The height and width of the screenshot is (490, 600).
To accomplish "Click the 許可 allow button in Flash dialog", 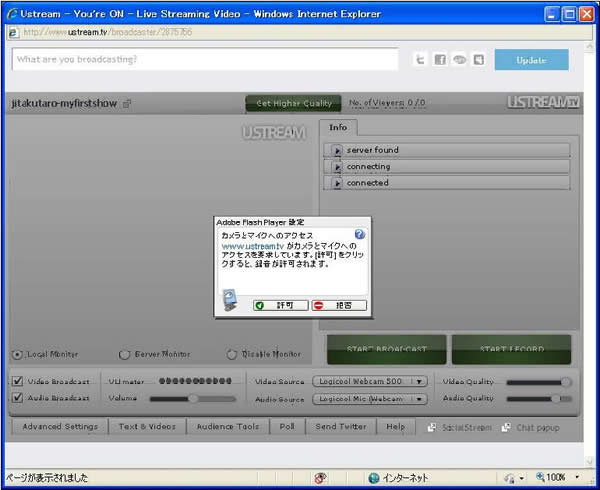I will (280, 305).
